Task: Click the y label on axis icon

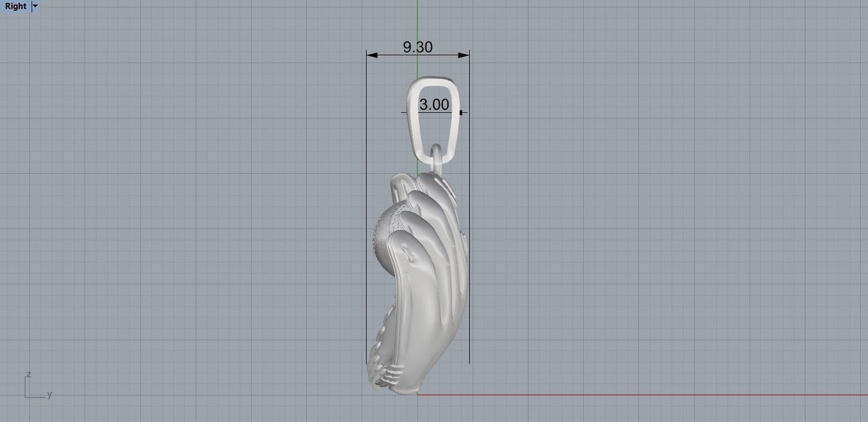Action: [x=49, y=394]
